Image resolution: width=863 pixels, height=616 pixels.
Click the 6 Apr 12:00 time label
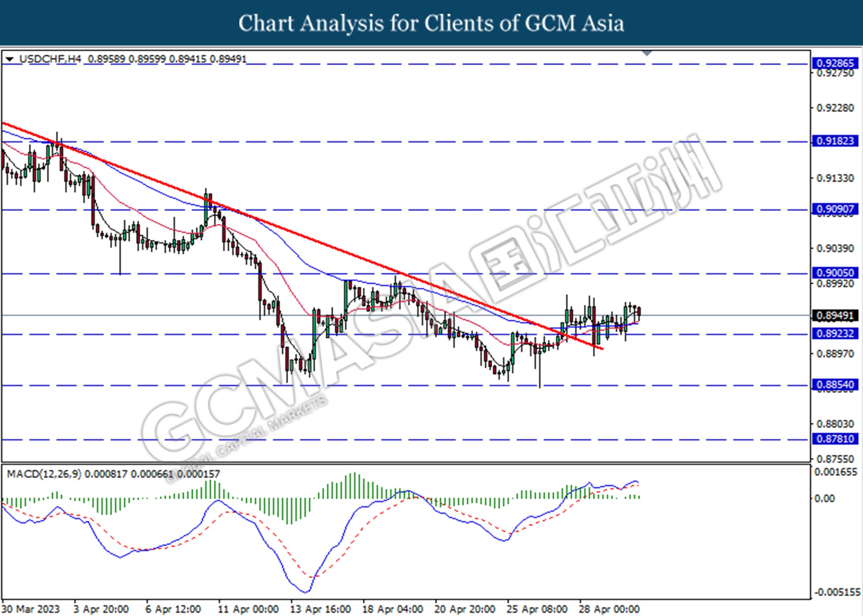coord(173,609)
